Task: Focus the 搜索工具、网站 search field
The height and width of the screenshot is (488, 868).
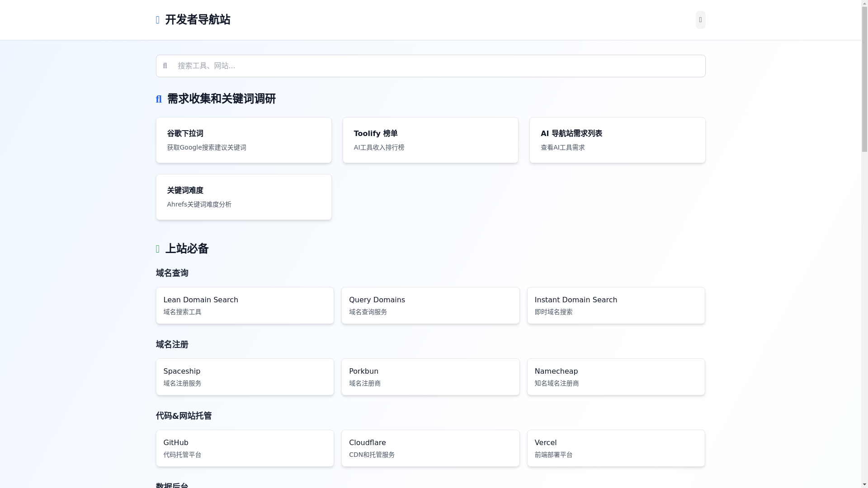Action: click(x=430, y=66)
